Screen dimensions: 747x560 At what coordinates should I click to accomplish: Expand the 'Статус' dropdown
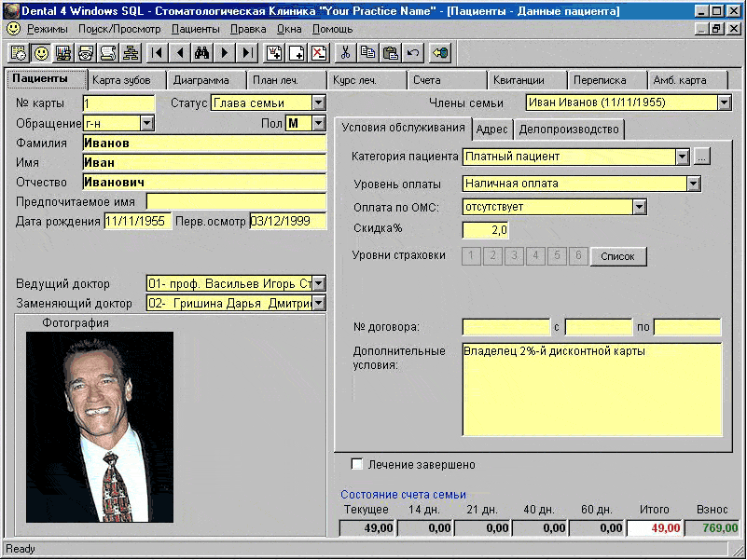click(x=318, y=102)
